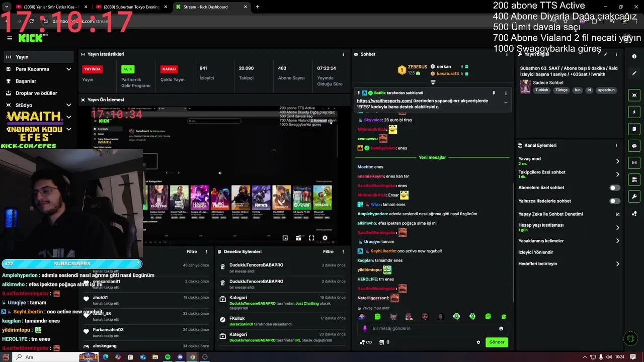Switch to Suburban Tokyo Evening browser tab
Screen dimensions: 644x362
[131, 7]
